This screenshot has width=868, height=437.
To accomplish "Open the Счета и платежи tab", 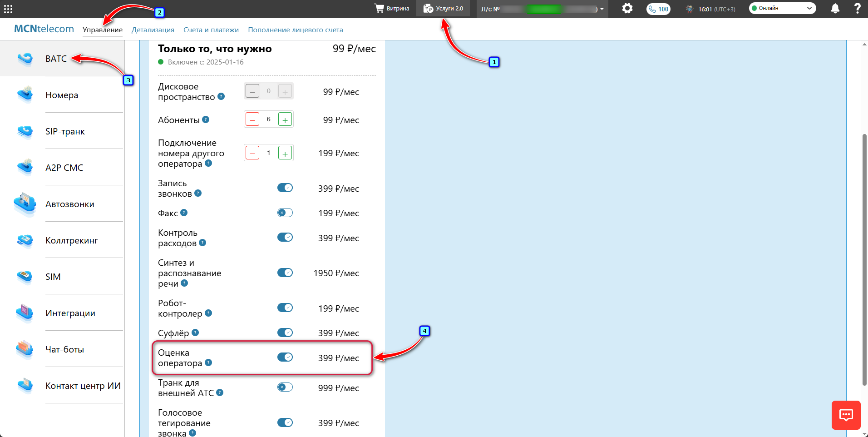I will [x=211, y=30].
